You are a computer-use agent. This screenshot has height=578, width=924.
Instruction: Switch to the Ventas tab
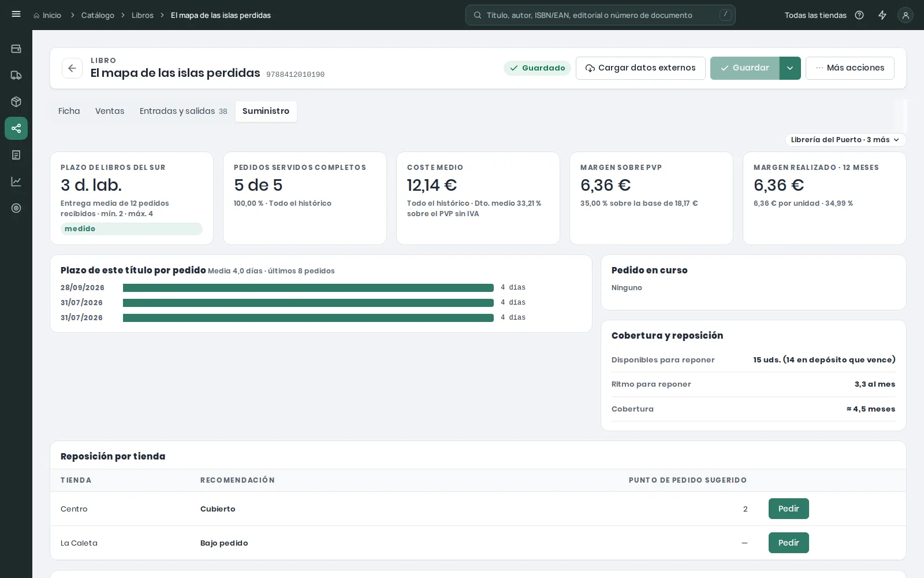click(110, 111)
